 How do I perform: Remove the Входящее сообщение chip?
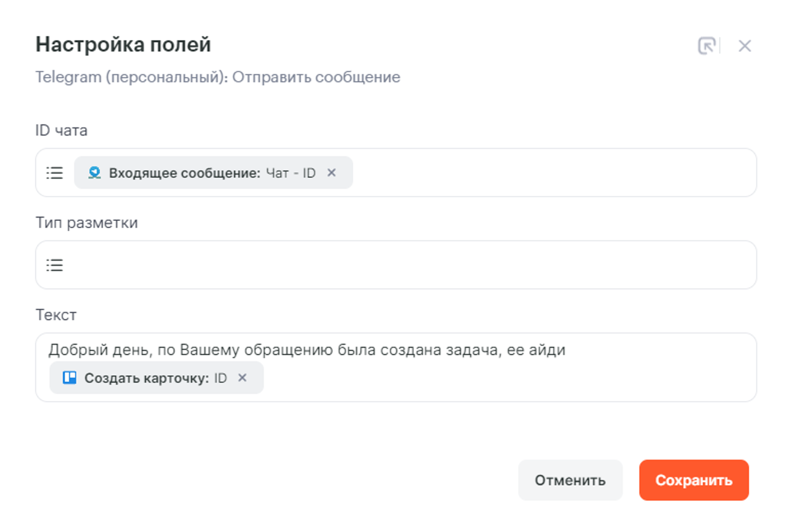click(332, 173)
